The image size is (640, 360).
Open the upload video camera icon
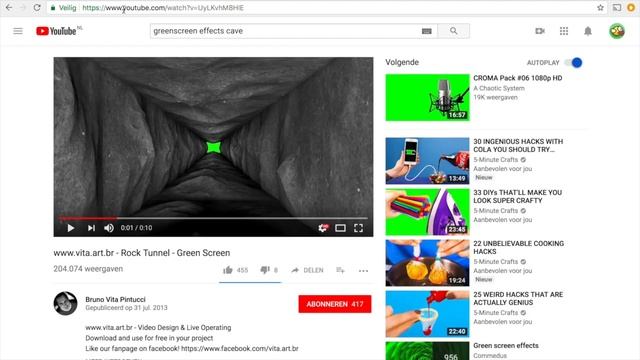tap(540, 31)
